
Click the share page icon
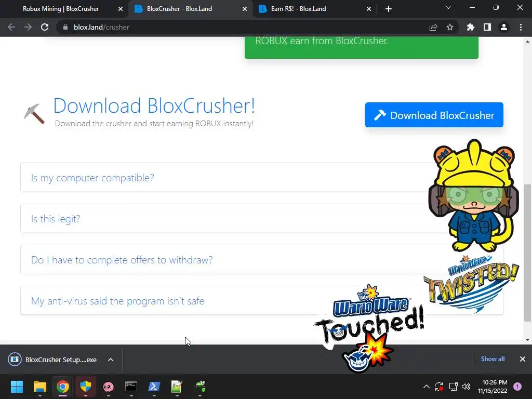[433, 27]
